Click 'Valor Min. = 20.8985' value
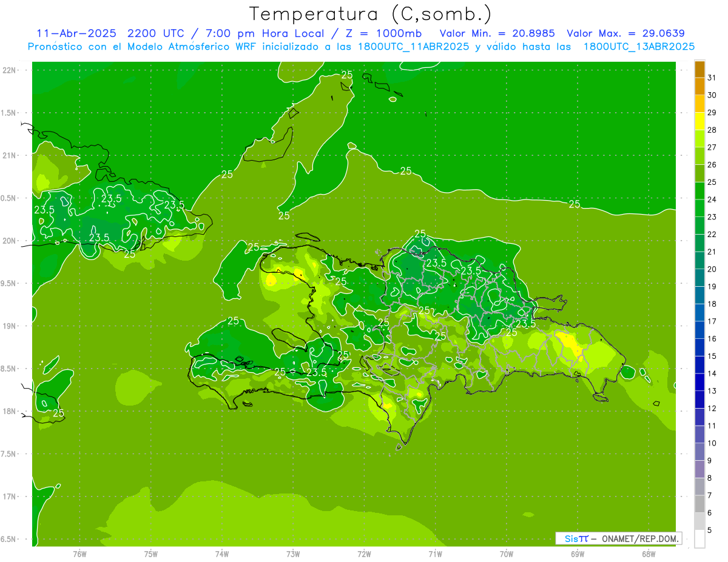This screenshot has width=728, height=562. tap(497, 33)
